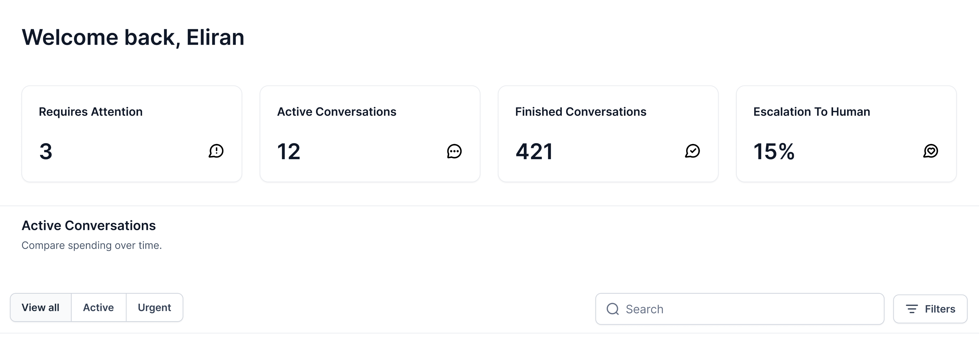Select the Active tab
The image size is (980, 340).
(x=99, y=308)
